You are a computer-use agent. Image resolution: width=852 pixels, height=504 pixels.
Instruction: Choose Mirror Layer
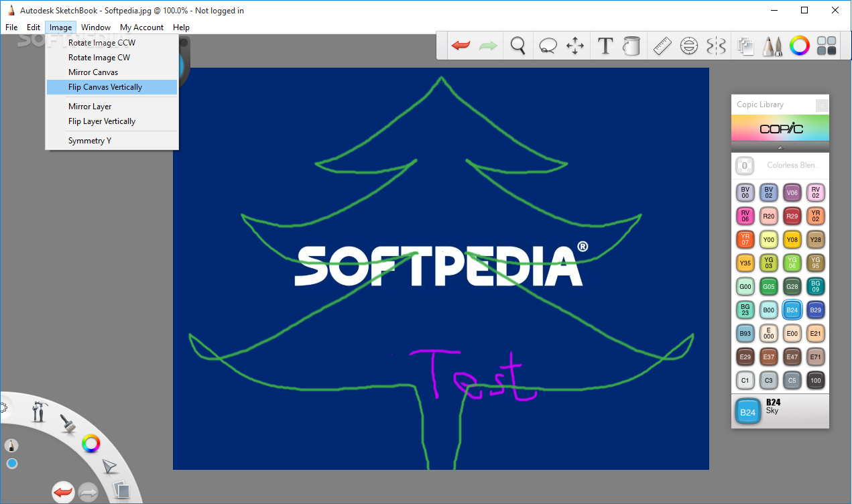tap(112, 107)
